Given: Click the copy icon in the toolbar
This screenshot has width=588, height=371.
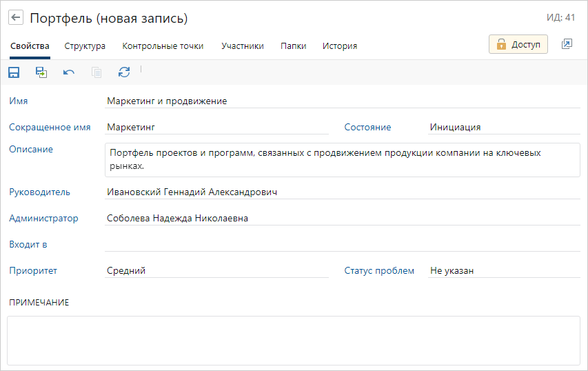Looking at the screenshot, I should 97,72.
